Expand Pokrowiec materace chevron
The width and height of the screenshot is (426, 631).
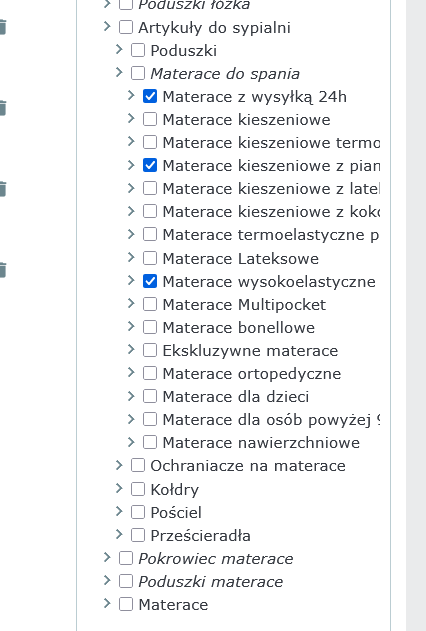coord(107,557)
